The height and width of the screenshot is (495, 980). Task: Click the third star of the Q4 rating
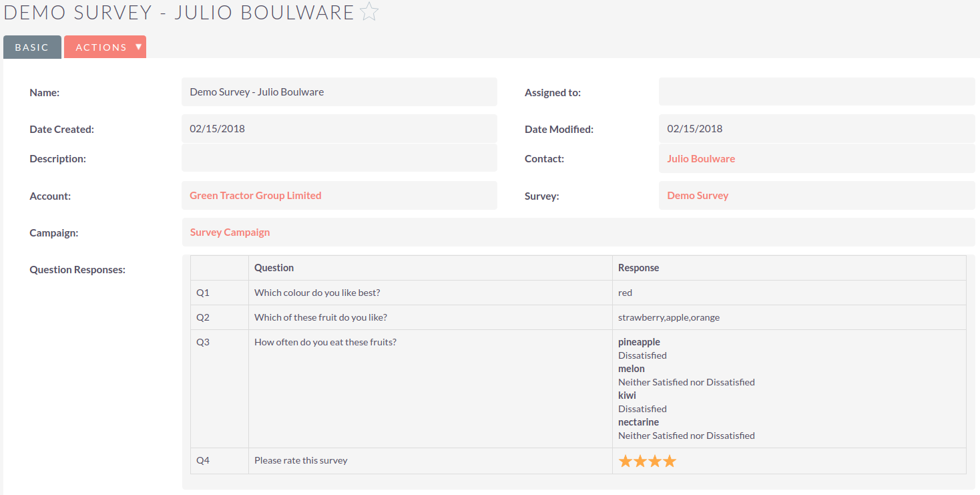point(654,460)
